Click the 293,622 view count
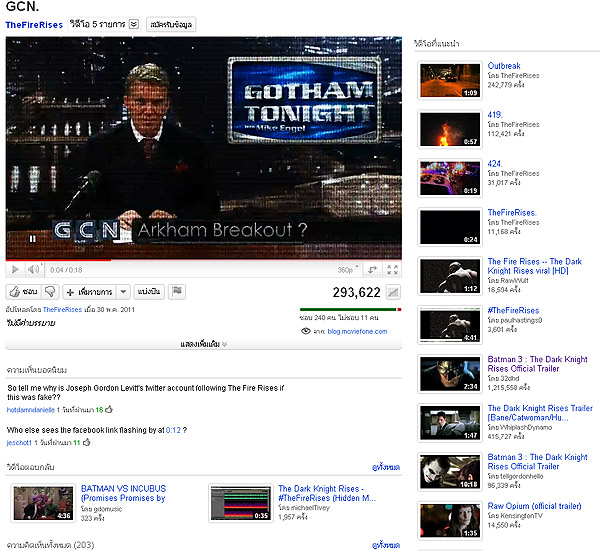 coord(356,292)
